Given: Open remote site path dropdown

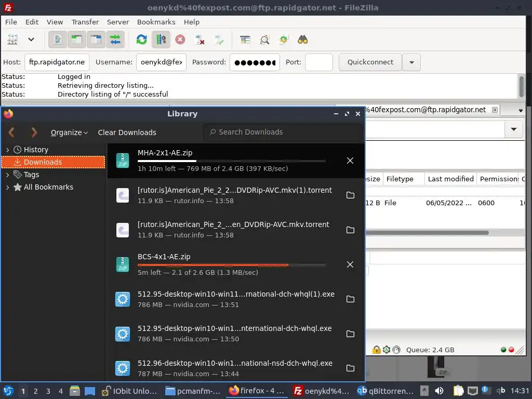Looking at the screenshot, I should [x=514, y=129].
